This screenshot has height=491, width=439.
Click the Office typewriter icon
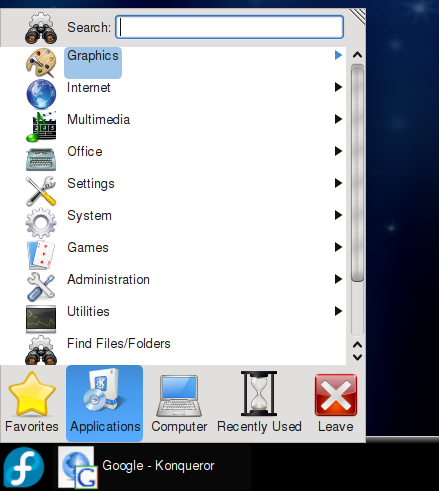point(41,159)
